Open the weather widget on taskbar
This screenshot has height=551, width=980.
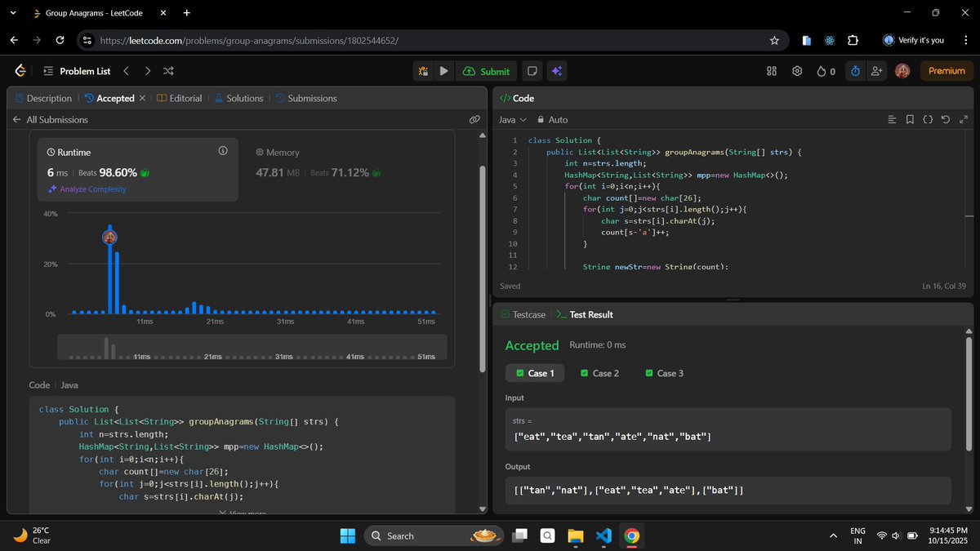33,535
